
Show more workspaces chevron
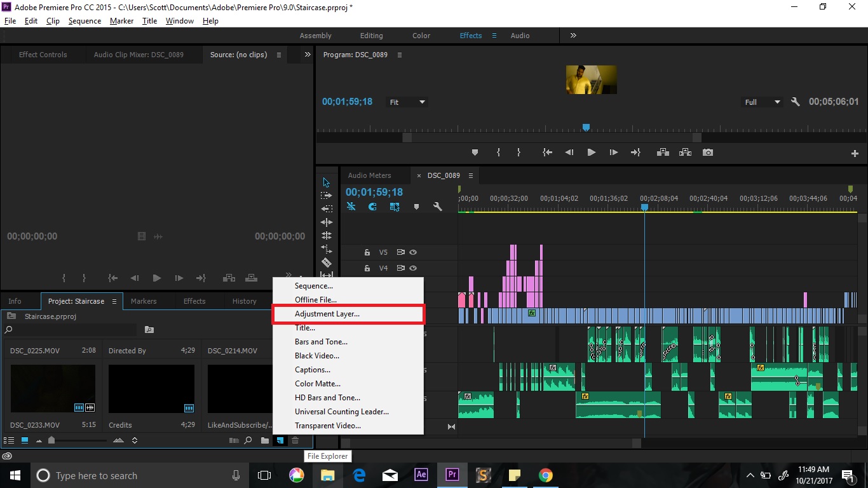point(573,36)
